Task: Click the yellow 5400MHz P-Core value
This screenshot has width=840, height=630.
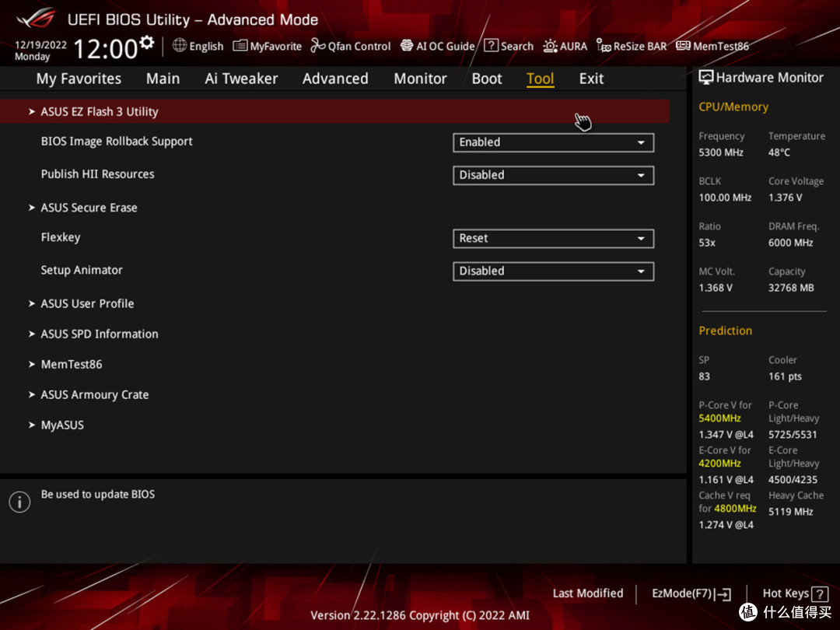Action: (x=719, y=418)
